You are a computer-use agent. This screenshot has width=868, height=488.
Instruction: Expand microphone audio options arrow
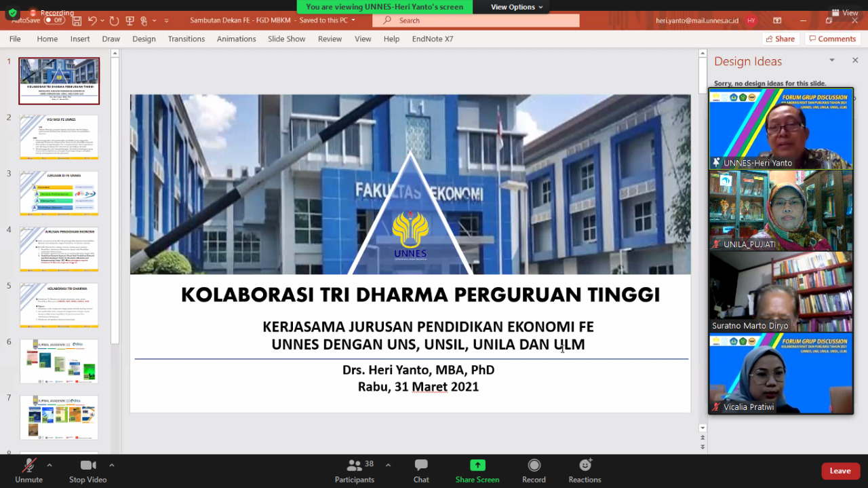[49, 465]
